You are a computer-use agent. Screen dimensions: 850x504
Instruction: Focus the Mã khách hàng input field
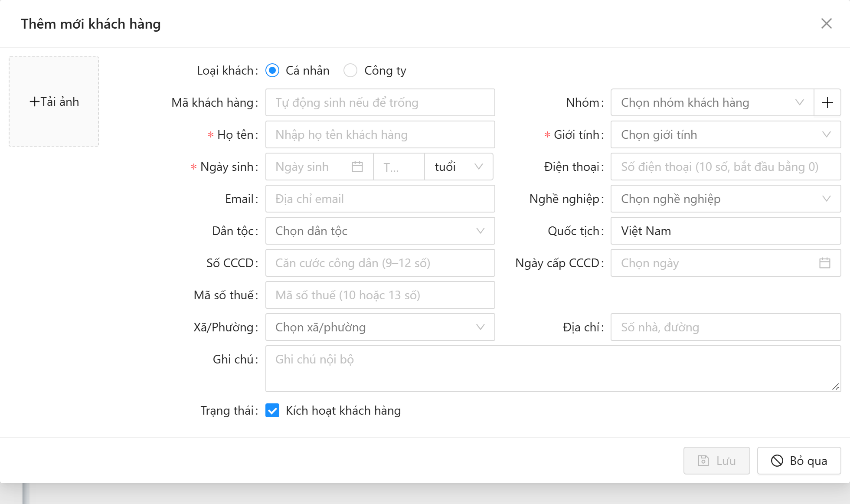tap(380, 102)
